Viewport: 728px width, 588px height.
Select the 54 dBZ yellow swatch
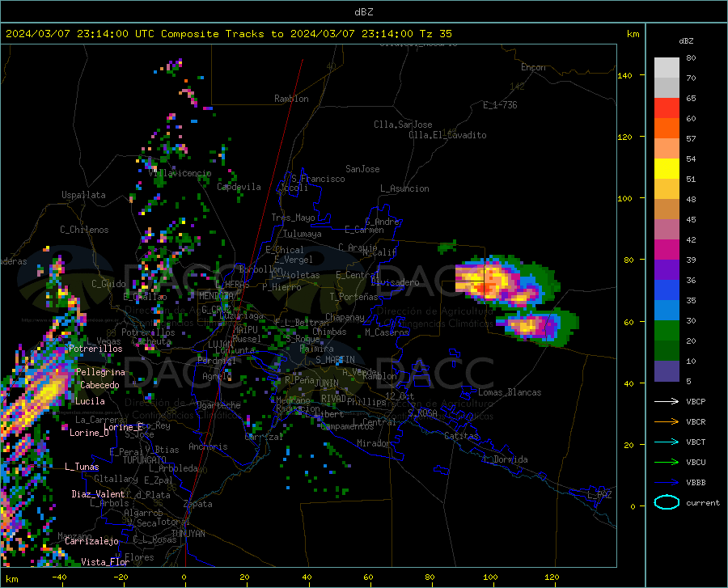(667, 169)
